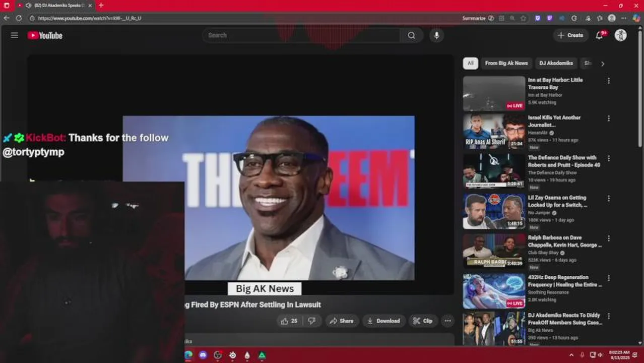Open the browser profile avatar

612,18
